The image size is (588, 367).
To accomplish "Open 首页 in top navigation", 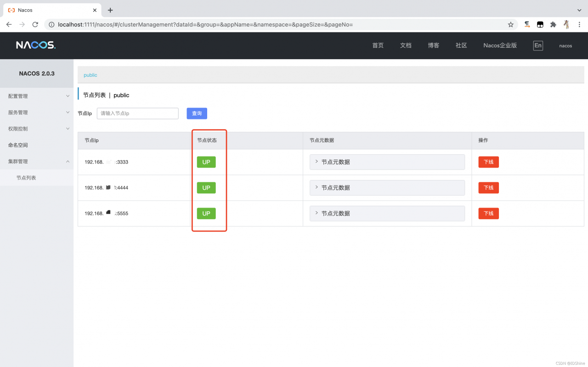I will [x=378, y=45].
